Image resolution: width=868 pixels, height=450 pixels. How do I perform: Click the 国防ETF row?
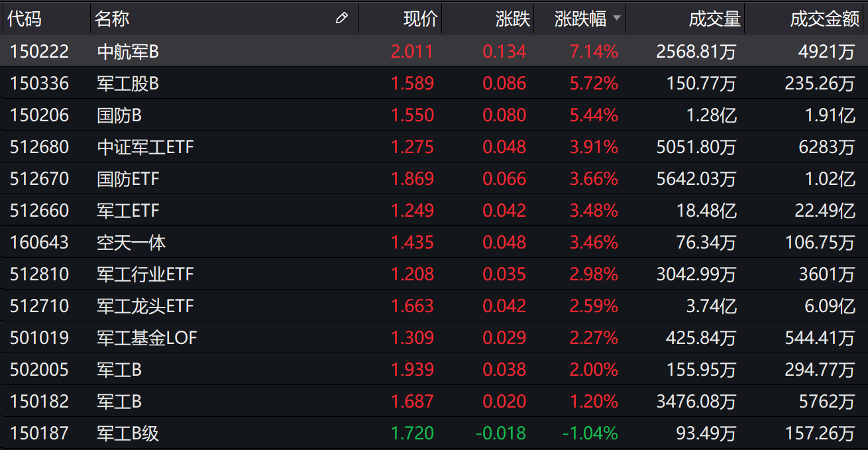128,179
